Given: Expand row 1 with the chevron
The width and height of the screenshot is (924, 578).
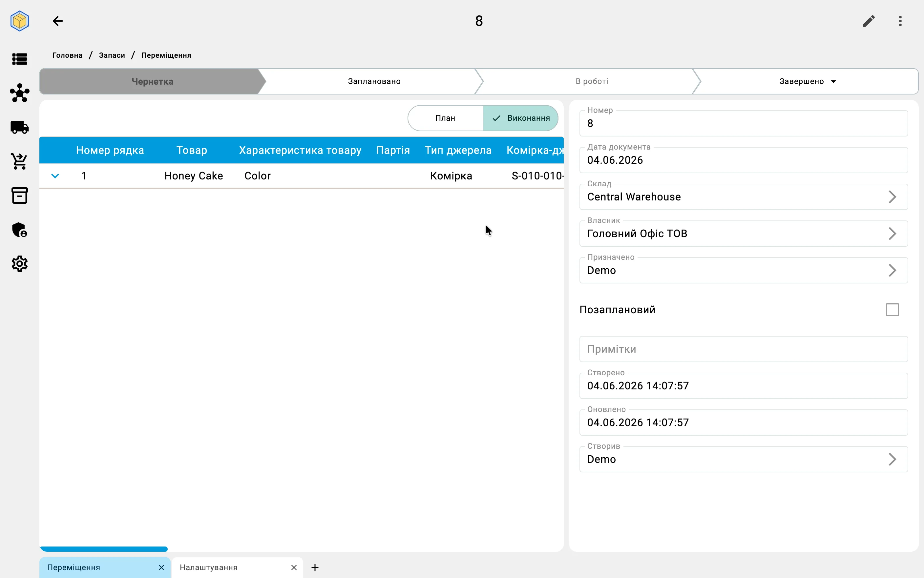Looking at the screenshot, I should click(x=55, y=176).
